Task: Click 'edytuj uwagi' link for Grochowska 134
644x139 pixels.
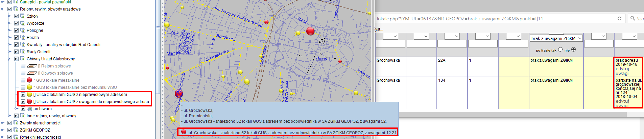Action: pos(622,103)
